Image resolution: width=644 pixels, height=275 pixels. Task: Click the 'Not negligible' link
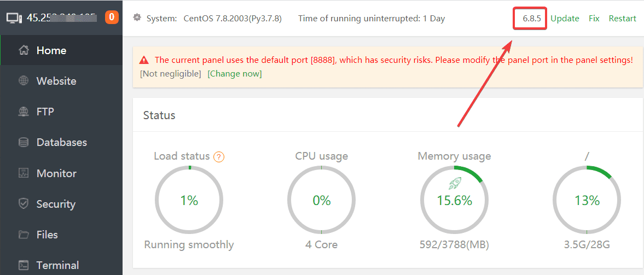click(171, 73)
